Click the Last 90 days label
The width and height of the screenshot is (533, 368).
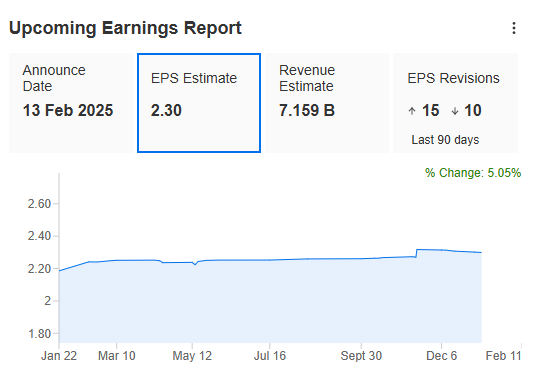pos(445,140)
